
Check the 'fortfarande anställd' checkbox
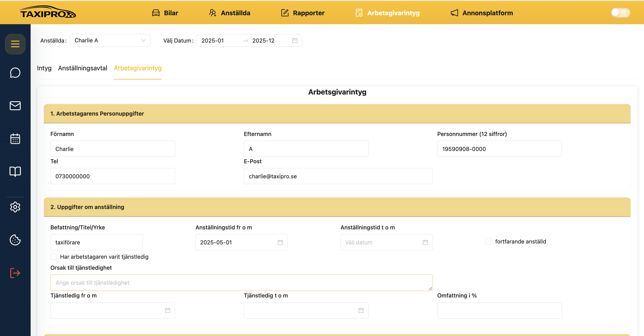489,241
